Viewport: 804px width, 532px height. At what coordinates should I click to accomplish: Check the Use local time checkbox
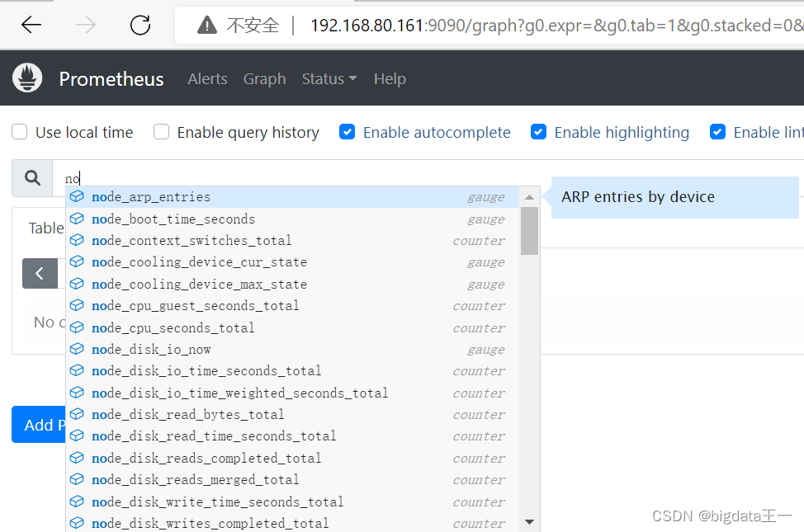point(20,132)
